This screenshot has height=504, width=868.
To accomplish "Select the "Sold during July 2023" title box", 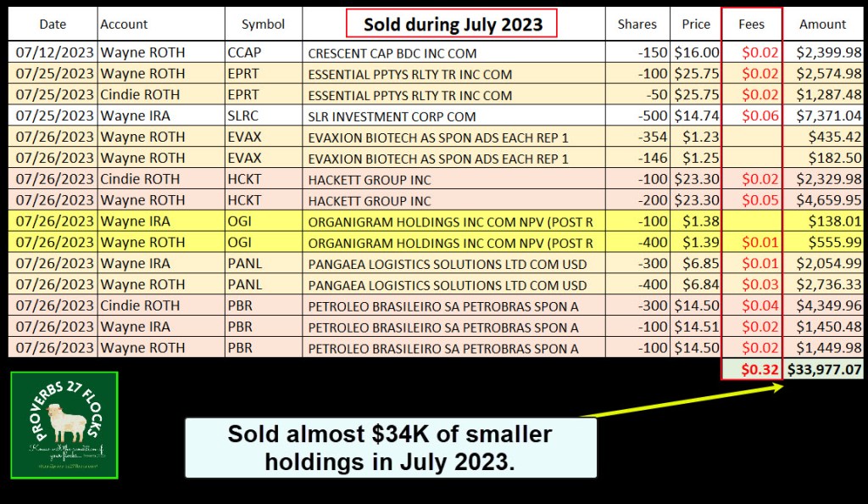I will [x=453, y=24].
